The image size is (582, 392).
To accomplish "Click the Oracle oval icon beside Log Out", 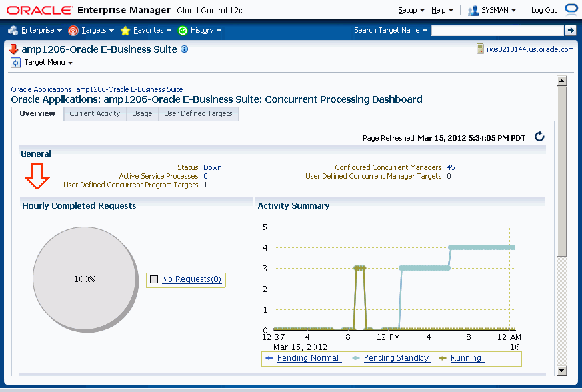I will click(x=571, y=9).
